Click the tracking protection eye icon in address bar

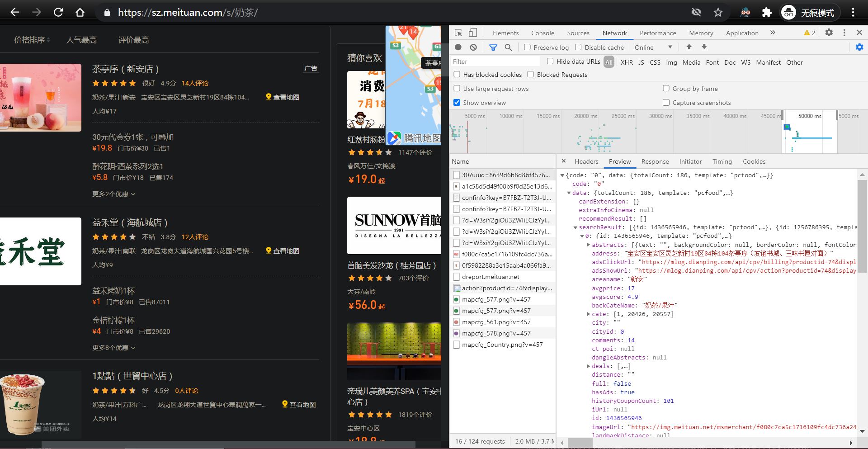coord(696,12)
